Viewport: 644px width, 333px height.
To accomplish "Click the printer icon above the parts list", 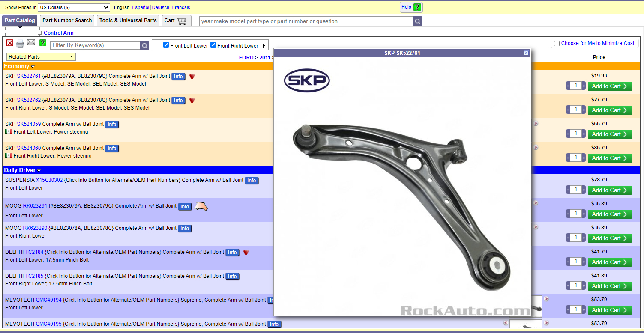I will (20, 44).
